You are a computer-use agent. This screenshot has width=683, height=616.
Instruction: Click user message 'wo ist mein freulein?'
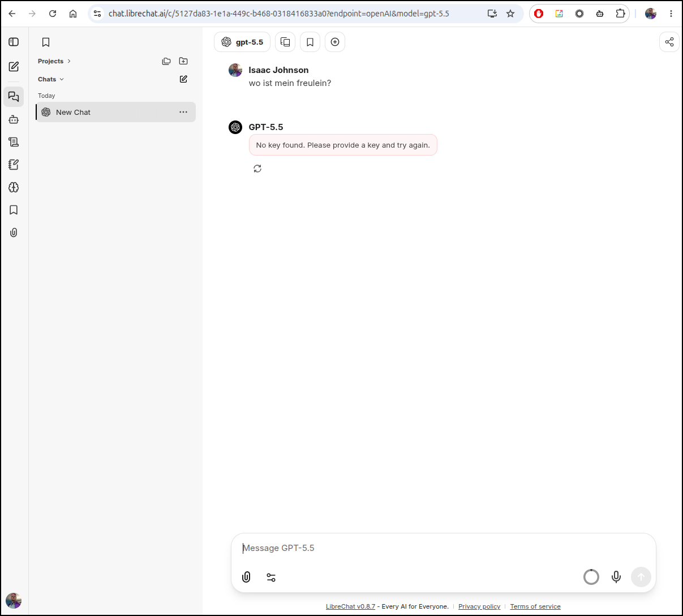[290, 83]
